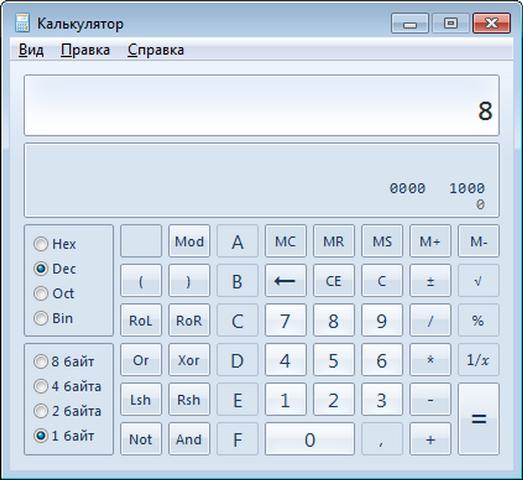Click digit 3 on keypad

coord(382,399)
